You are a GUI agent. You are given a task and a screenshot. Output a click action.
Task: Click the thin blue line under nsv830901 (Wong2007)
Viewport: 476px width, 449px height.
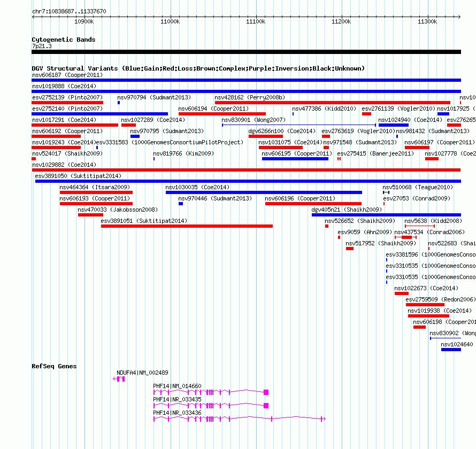pos(299,125)
